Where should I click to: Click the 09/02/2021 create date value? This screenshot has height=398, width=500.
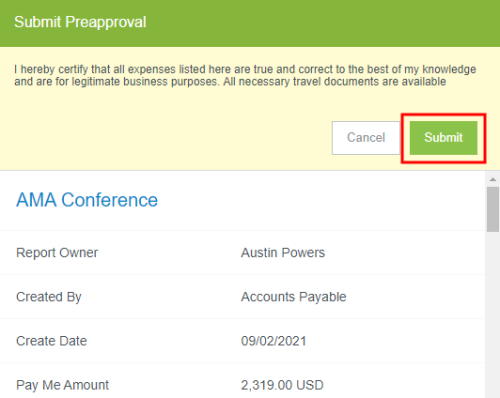[274, 341]
